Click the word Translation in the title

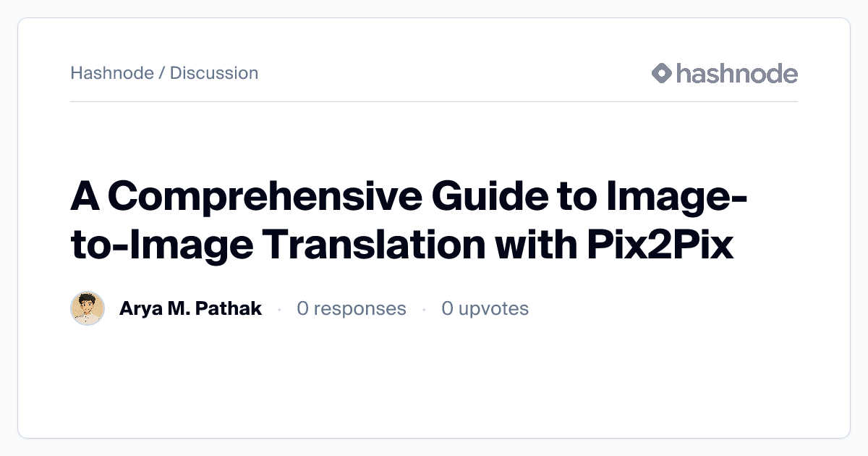pos(373,245)
